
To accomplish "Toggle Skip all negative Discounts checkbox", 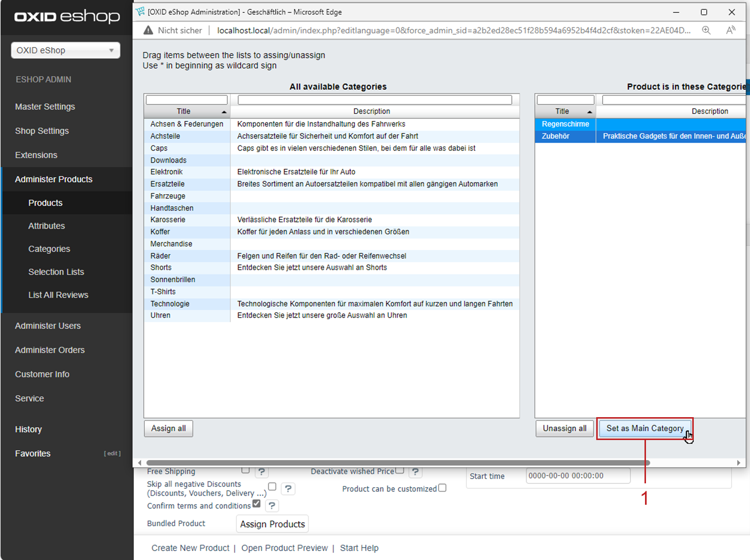I will click(x=272, y=486).
